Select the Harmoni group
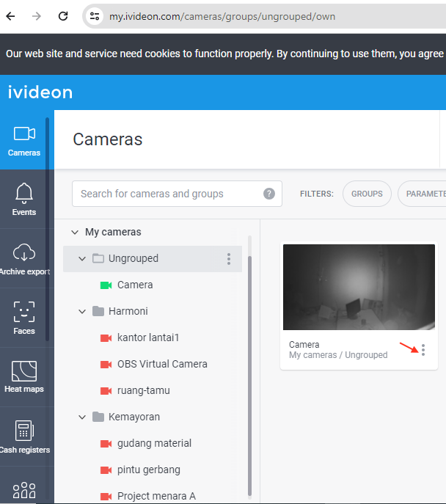The width and height of the screenshot is (446, 504). click(128, 311)
